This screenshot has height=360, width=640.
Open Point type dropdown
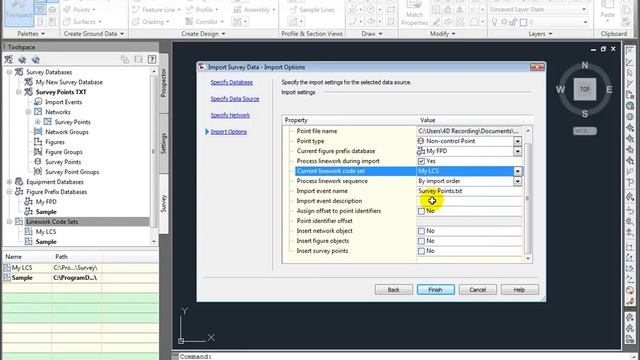pyautogui.click(x=517, y=141)
